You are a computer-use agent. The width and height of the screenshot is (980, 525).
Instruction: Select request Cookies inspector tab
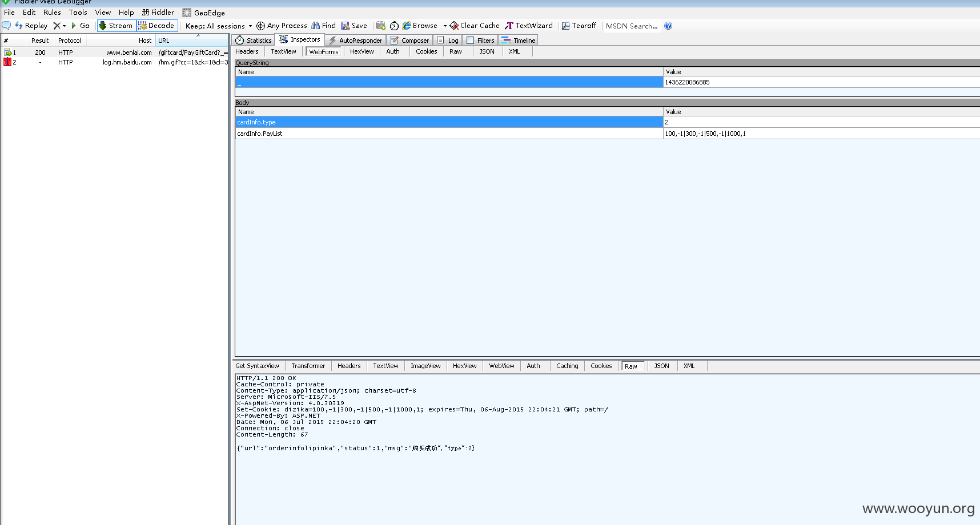tap(426, 51)
